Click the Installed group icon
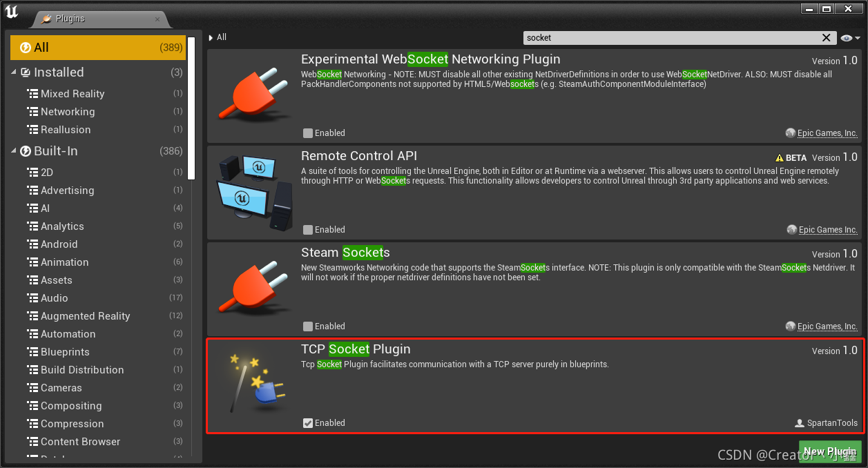 tap(26, 72)
